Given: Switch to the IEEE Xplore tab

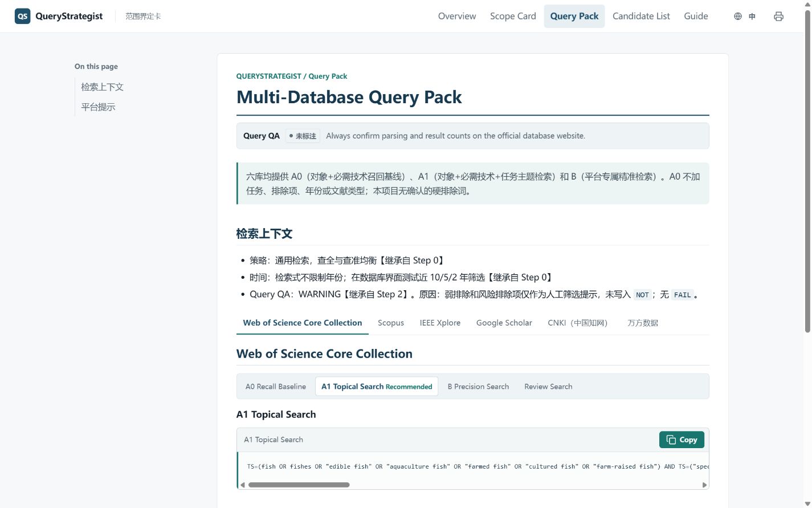Looking at the screenshot, I should 440,323.
